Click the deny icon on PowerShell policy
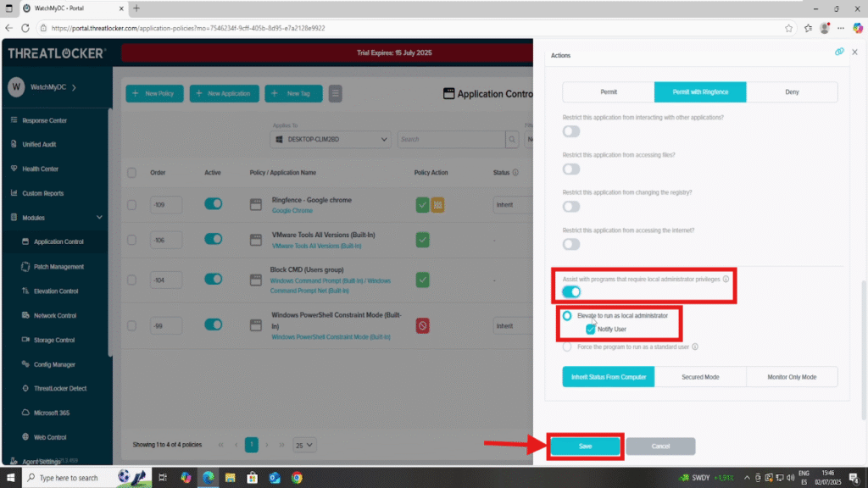Image resolution: width=868 pixels, height=488 pixels. 422,326
